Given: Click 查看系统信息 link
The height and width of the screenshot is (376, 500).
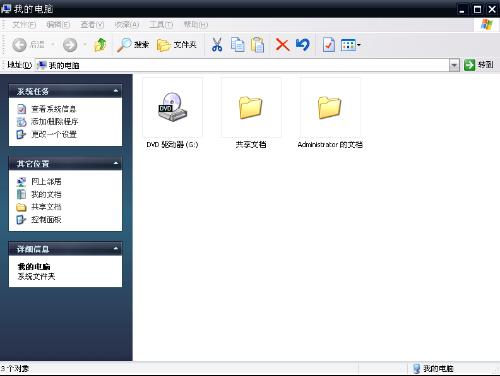Looking at the screenshot, I should 54,109.
